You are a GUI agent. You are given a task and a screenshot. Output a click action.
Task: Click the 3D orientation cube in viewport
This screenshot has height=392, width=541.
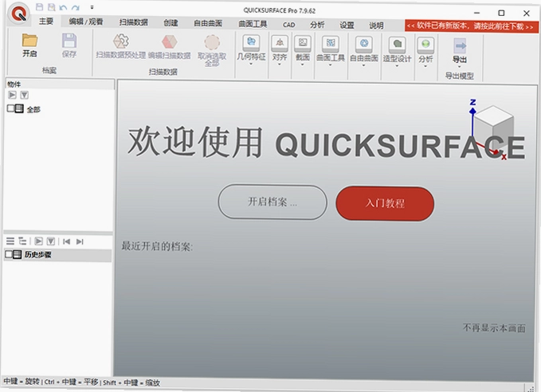[493, 128]
